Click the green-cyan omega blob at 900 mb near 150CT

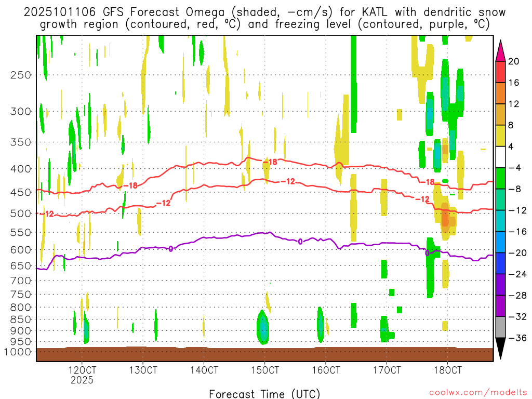[x=263, y=328]
